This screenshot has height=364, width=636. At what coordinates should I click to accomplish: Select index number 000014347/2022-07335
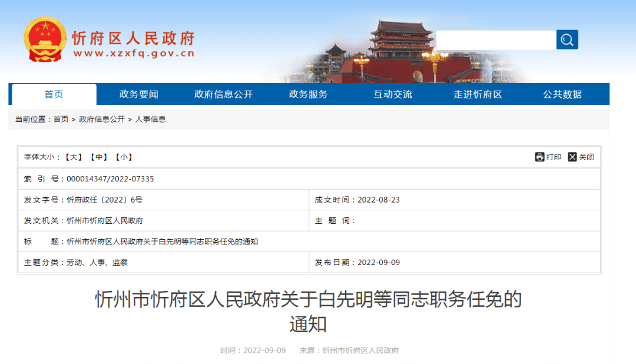(110, 179)
